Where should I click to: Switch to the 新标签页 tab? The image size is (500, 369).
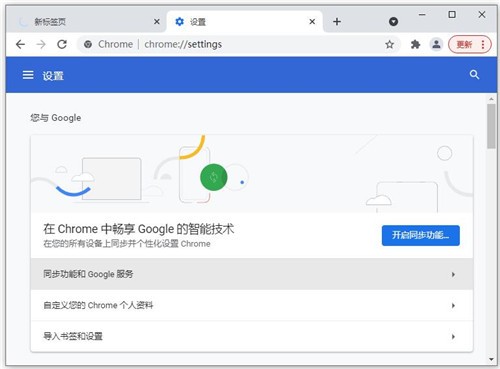tap(87, 22)
